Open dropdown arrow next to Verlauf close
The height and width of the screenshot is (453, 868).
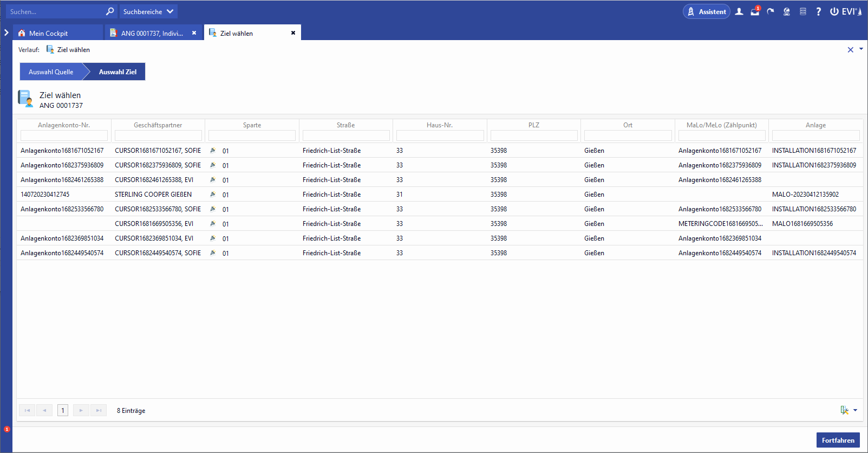pyautogui.click(x=861, y=49)
